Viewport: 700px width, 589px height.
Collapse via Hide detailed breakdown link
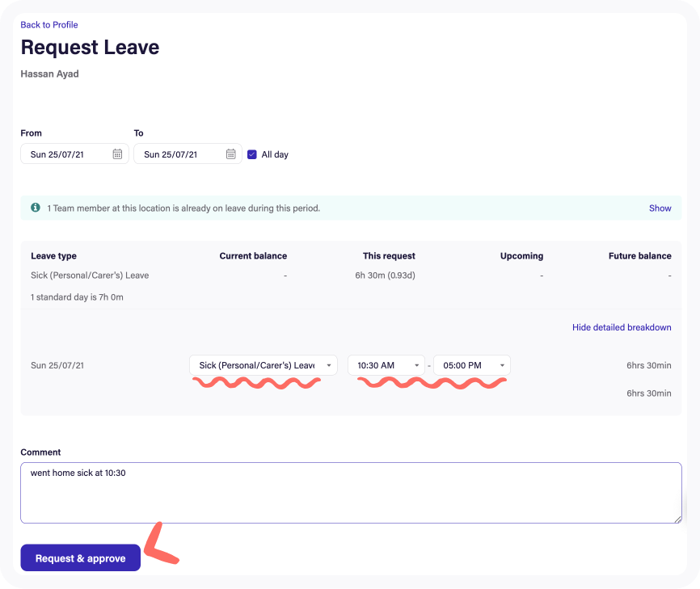[622, 327]
